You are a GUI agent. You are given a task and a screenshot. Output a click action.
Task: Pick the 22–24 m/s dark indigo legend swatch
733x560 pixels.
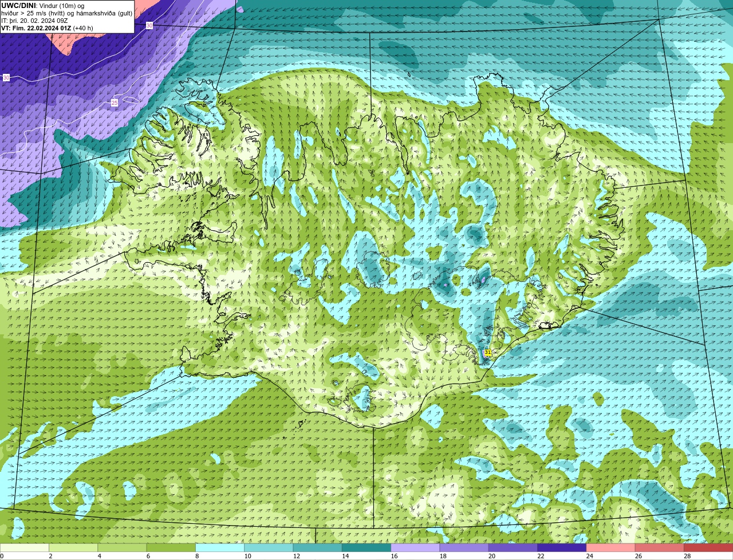click(x=562, y=547)
